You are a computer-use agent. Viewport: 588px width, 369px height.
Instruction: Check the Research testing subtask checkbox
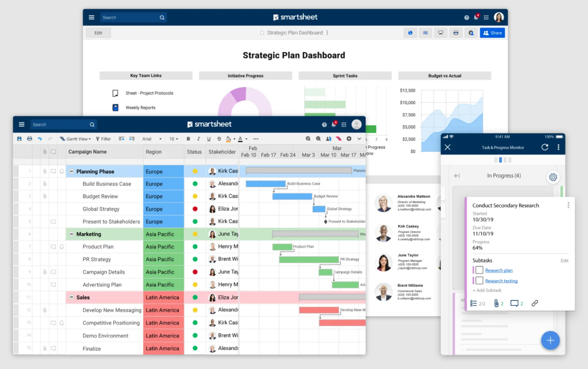coord(479,281)
